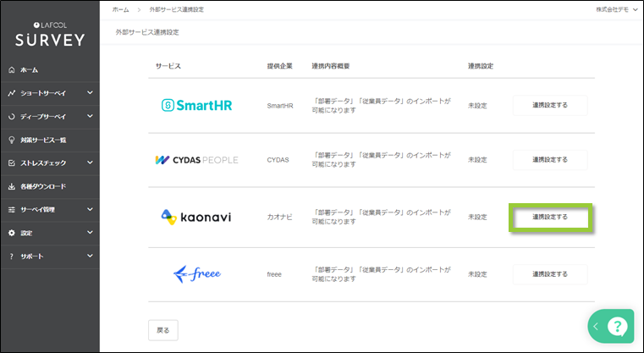Click the Short Survey chart icon
Screen dimensions: 644x353
(x=12, y=93)
